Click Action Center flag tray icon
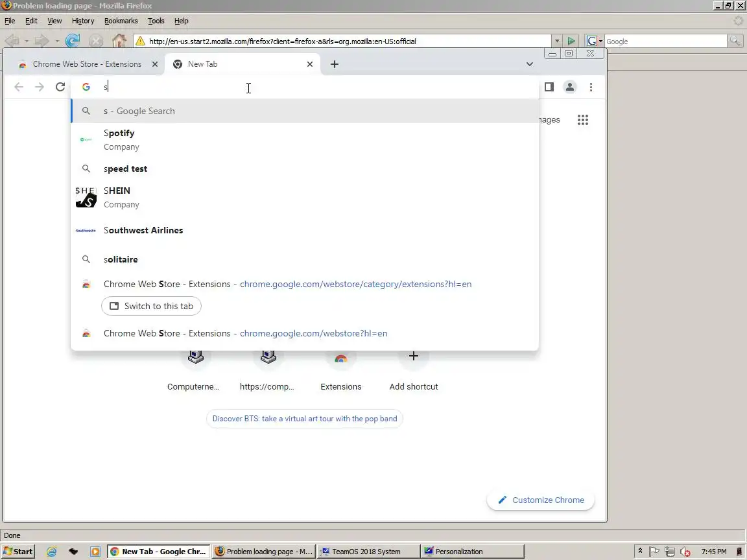This screenshot has height=560, width=747. click(654, 552)
